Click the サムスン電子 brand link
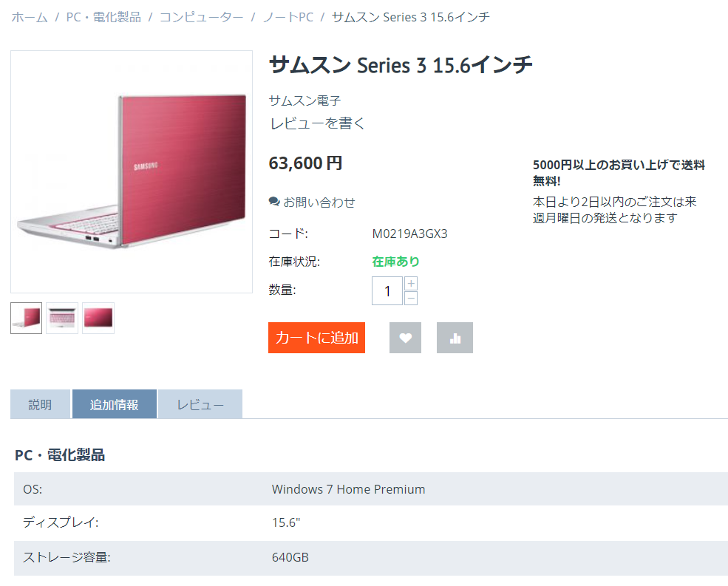Image resolution: width=728 pixels, height=586 pixels. click(305, 100)
